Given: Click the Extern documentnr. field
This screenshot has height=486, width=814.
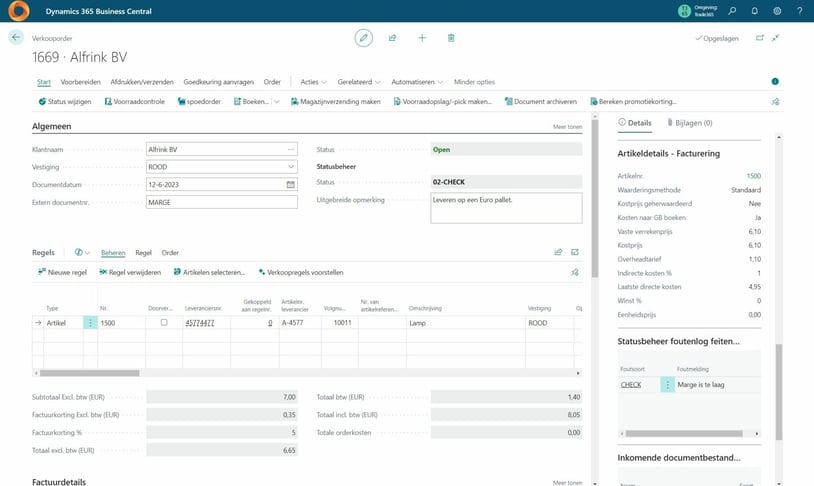Looking at the screenshot, I should pos(222,202).
